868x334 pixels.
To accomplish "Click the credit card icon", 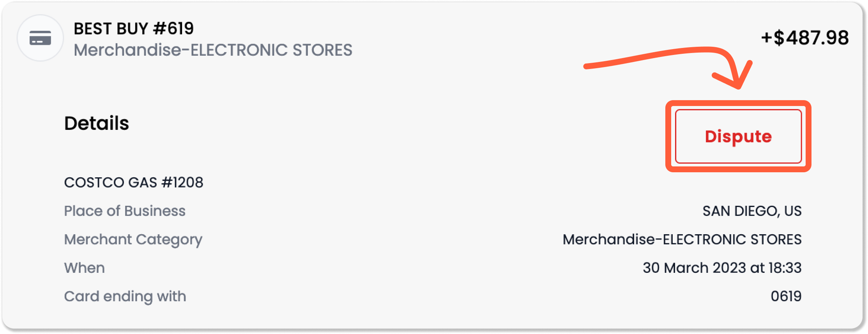I will coord(40,38).
